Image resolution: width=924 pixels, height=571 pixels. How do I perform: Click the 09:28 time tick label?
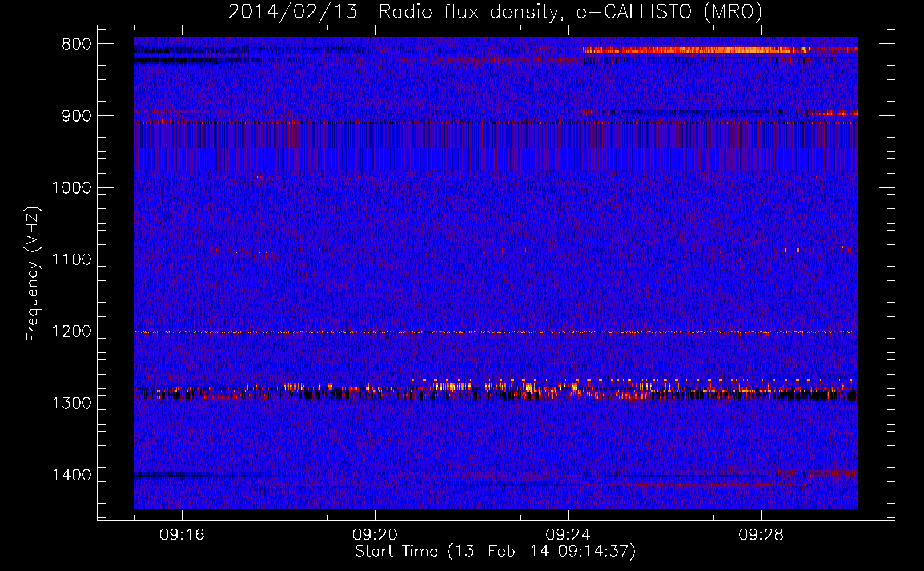pos(761,535)
